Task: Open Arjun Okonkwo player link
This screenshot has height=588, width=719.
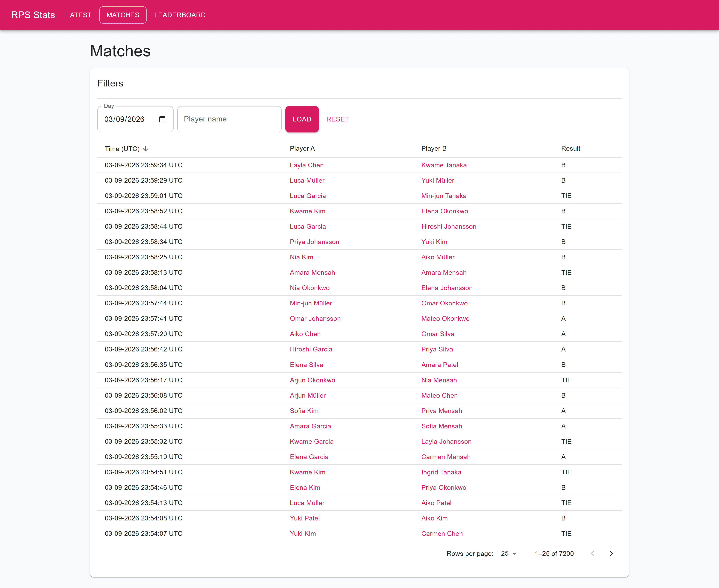Action: 312,380
